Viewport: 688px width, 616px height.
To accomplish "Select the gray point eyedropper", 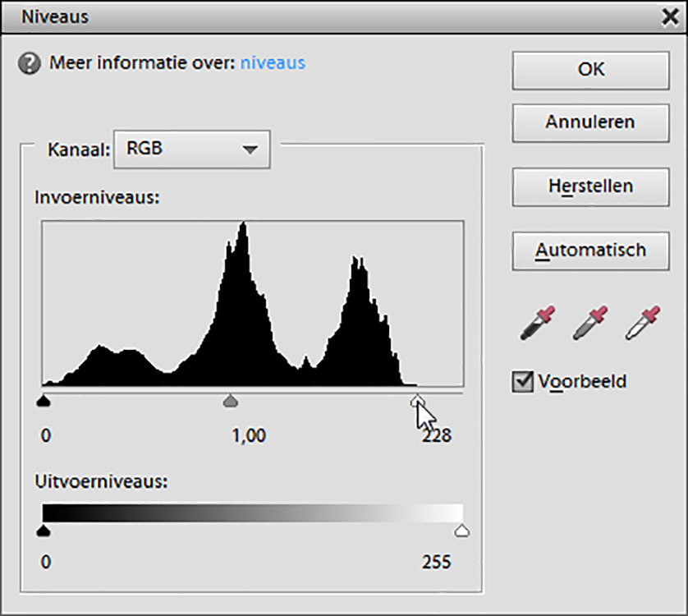I will (591, 323).
